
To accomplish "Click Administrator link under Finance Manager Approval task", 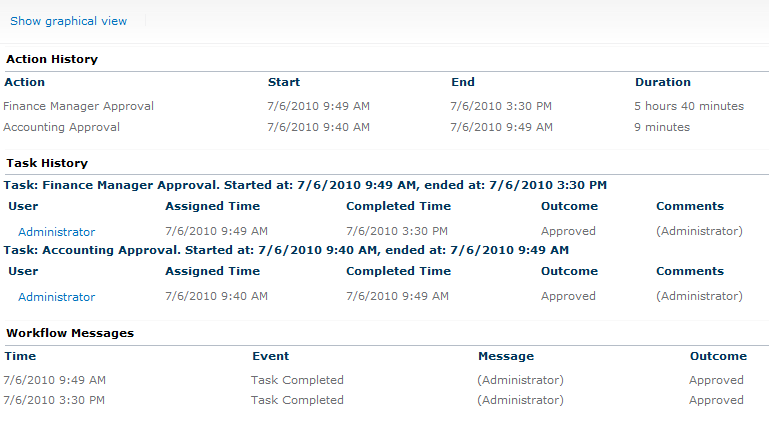I will tap(56, 231).
